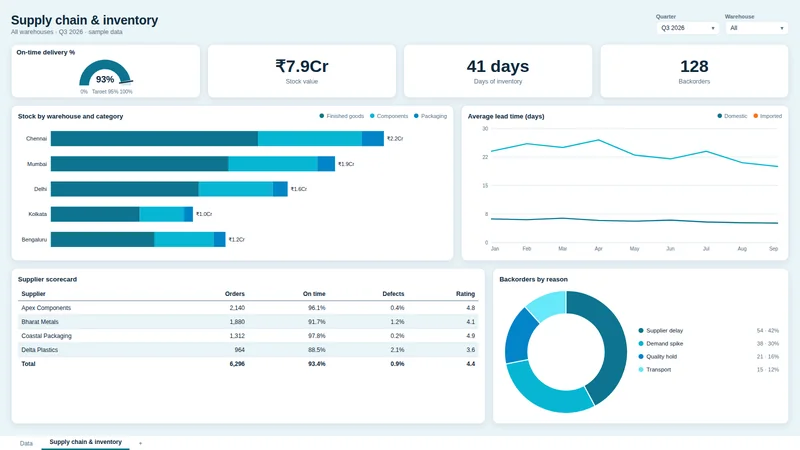Select the Supply chain & inventory tab
Screen dimensions: 800x450
click(85, 442)
